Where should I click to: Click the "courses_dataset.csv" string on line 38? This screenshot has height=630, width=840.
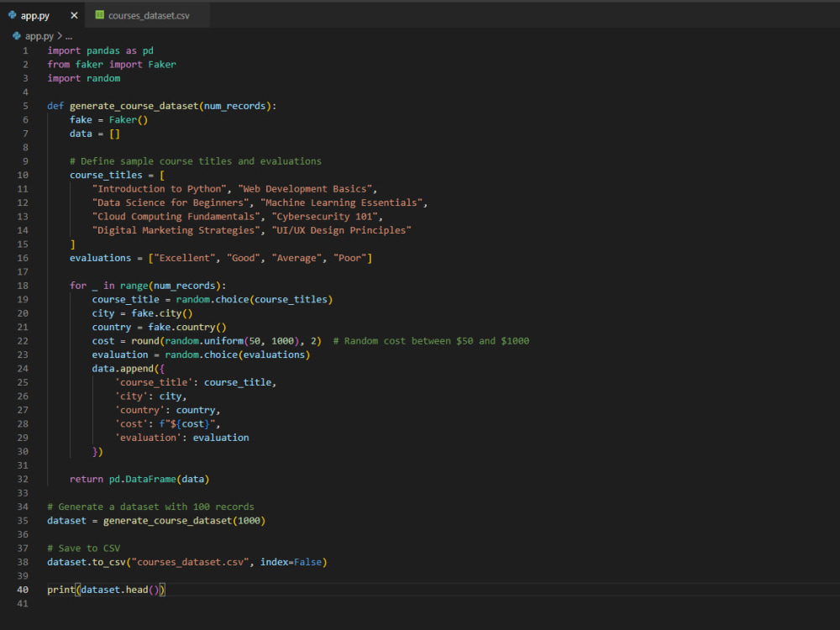coord(190,563)
